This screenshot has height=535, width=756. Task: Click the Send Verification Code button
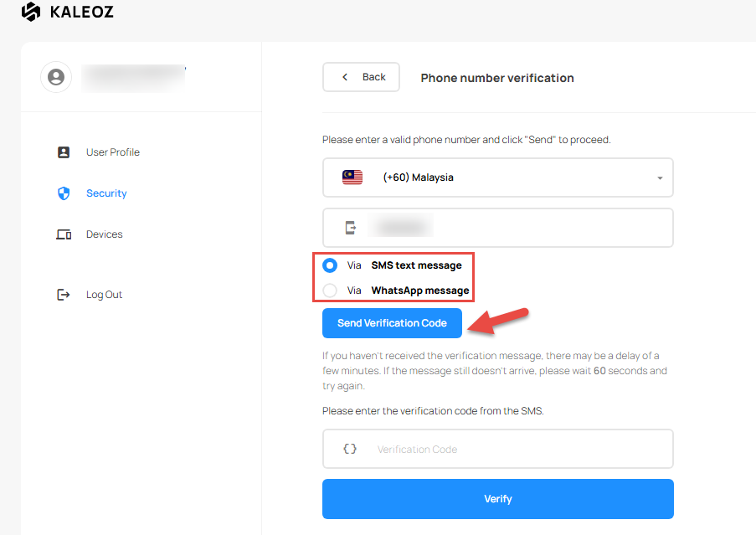[x=392, y=323]
